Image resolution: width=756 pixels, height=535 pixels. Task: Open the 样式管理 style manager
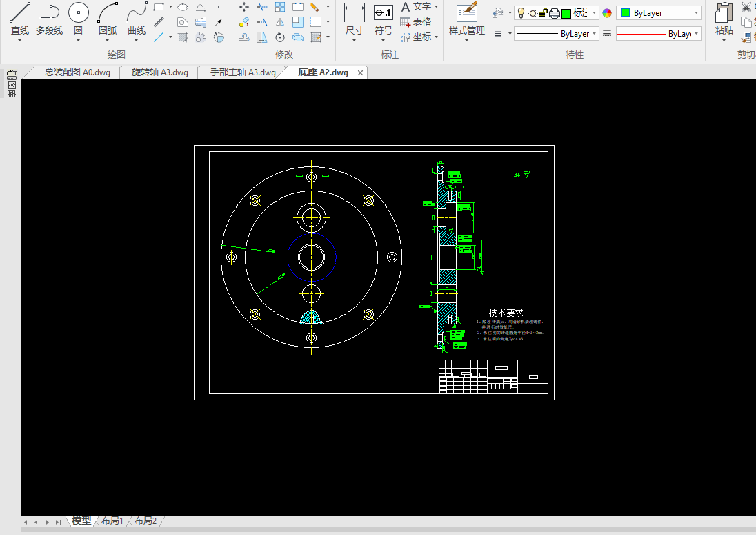click(467, 19)
